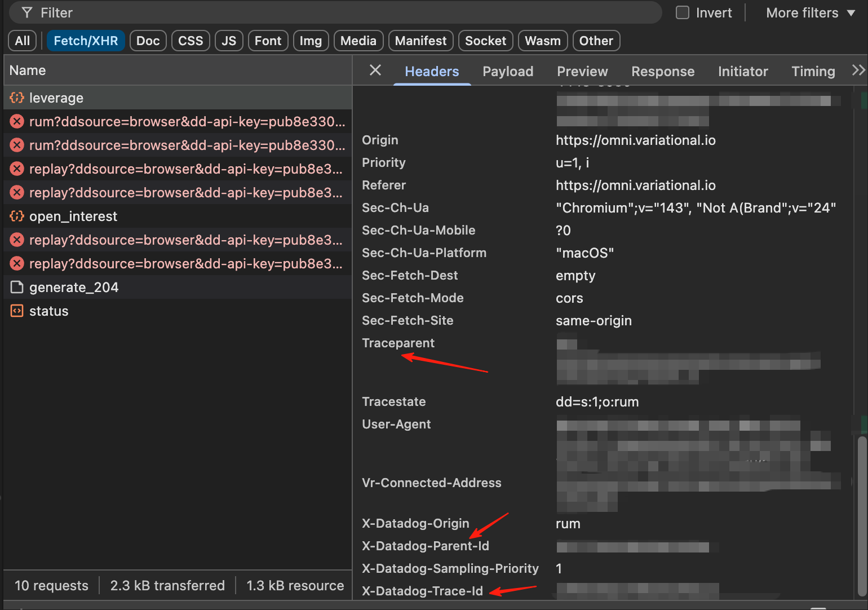Click the Traceparent header name

(398, 343)
